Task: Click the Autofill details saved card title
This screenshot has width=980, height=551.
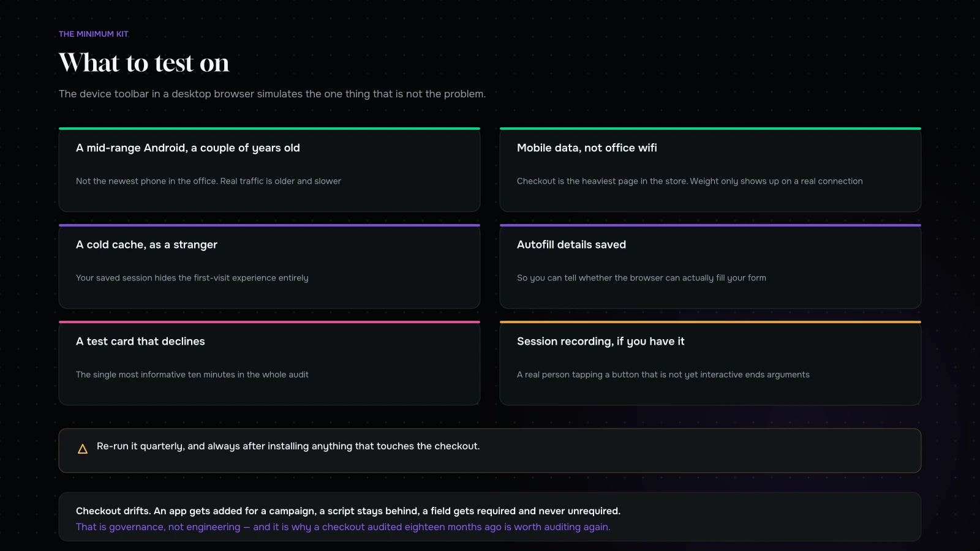Action: coord(571,245)
